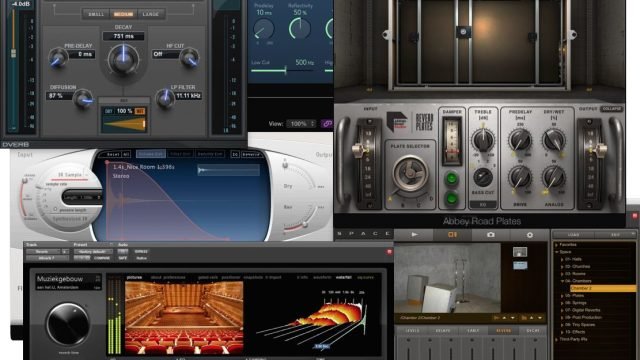Open the IR Sample menu in Space Designer
Viewport: 640px width, 360px height.
pos(70,175)
